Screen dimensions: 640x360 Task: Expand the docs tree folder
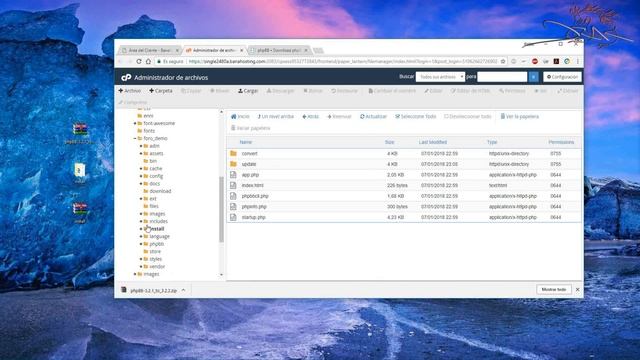pyautogui.click(x=141, y=184)
